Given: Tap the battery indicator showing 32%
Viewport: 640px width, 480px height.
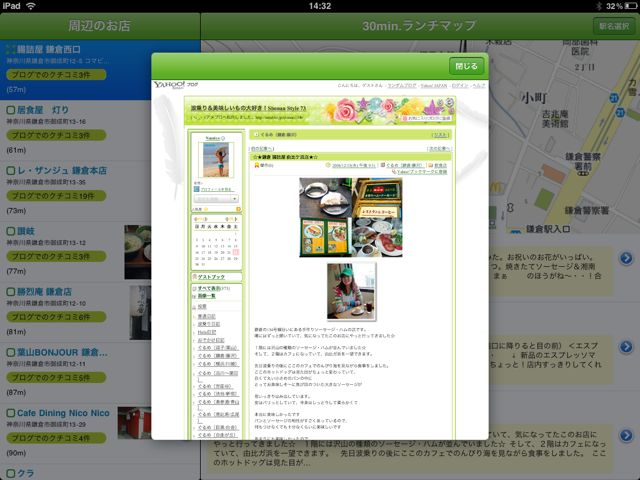Looking at the screenshot, I should coord(623,6).
